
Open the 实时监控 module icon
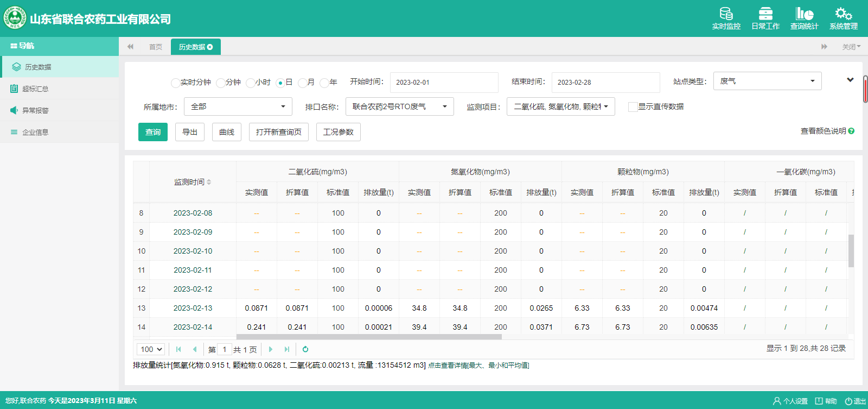click(726, 14)
